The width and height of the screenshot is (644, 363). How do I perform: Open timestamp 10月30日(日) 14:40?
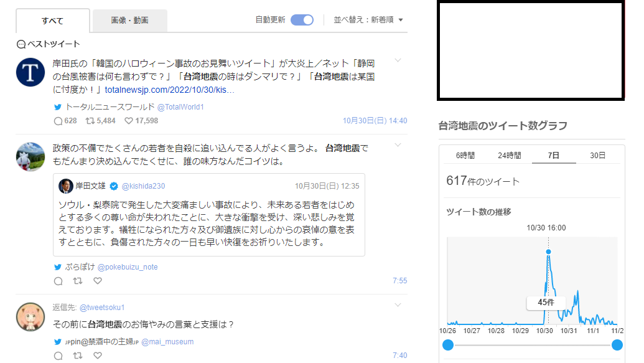point(375,120)
